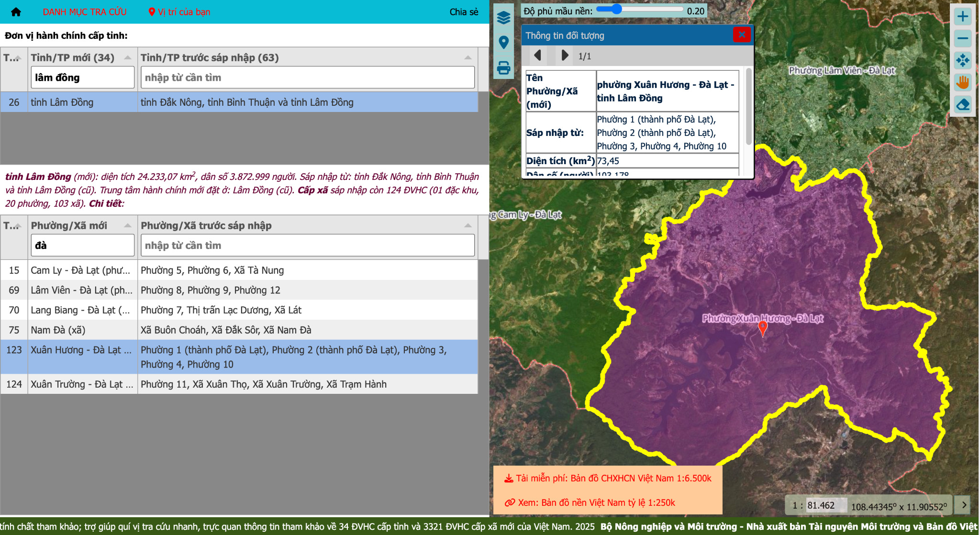Open the Chia sẻ share option
Viewport: 980px width, 535px height.
(464, 12)
